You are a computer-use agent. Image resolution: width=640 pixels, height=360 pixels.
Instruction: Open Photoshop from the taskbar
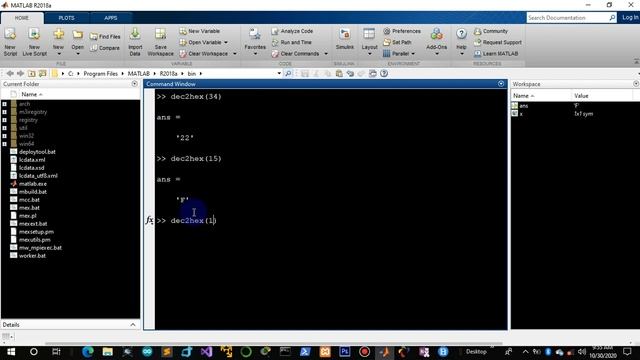pyautogui.click(x=344, y=351)
